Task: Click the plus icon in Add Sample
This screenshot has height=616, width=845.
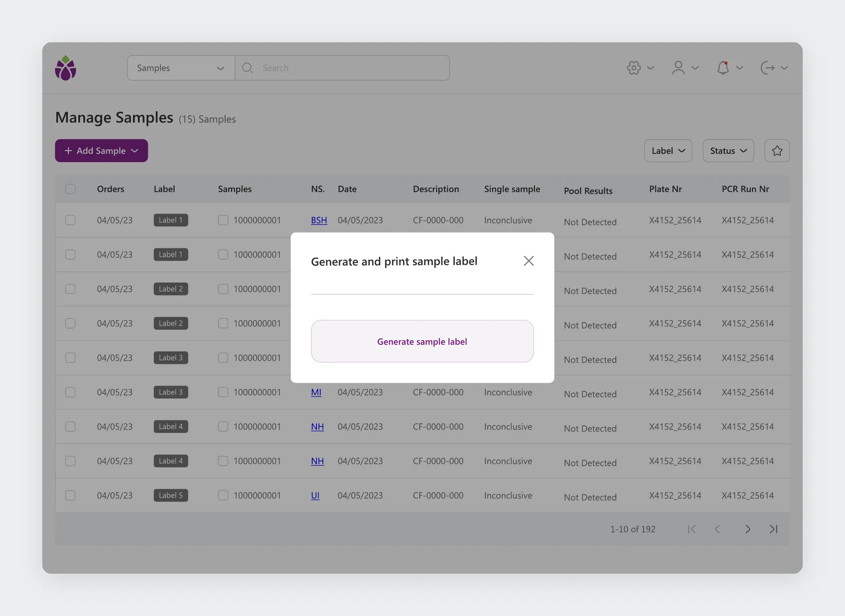Action: (x=68, y=151)
